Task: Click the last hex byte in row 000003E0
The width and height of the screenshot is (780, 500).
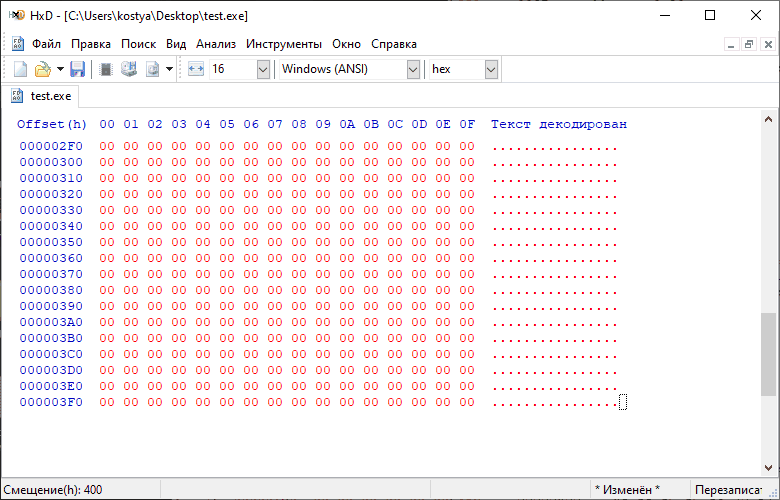Action: click(467, 386)
